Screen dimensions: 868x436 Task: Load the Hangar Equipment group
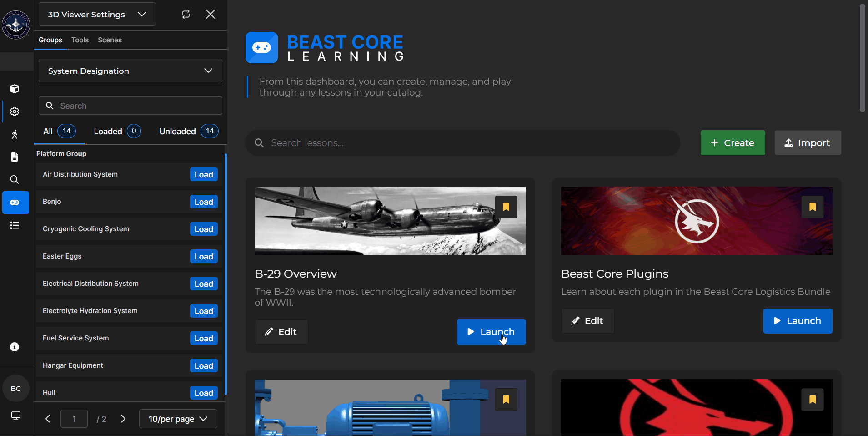(x=204, y=365)
